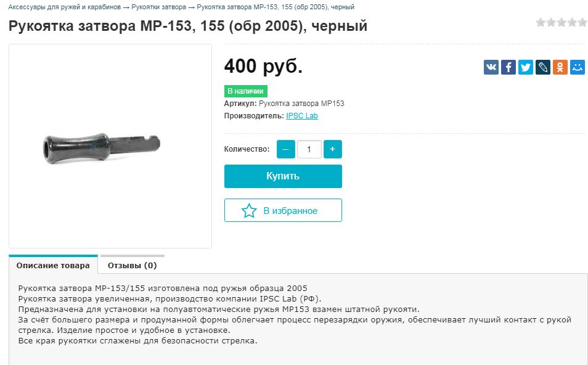Navigate to Рукоятки затвора in breadcrumbs
588x365 pixels.
pyautogui.click(x=159, y=7)
